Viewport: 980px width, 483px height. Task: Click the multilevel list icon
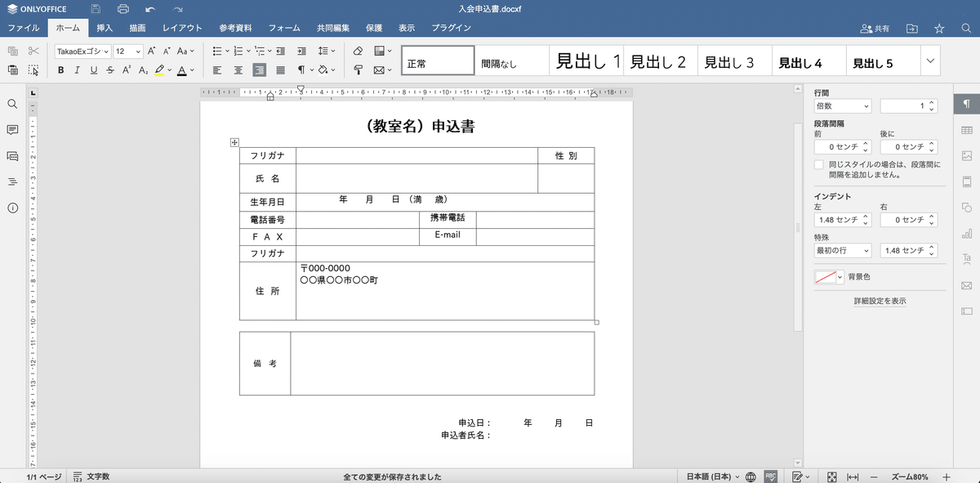click(x=261, y=51)
